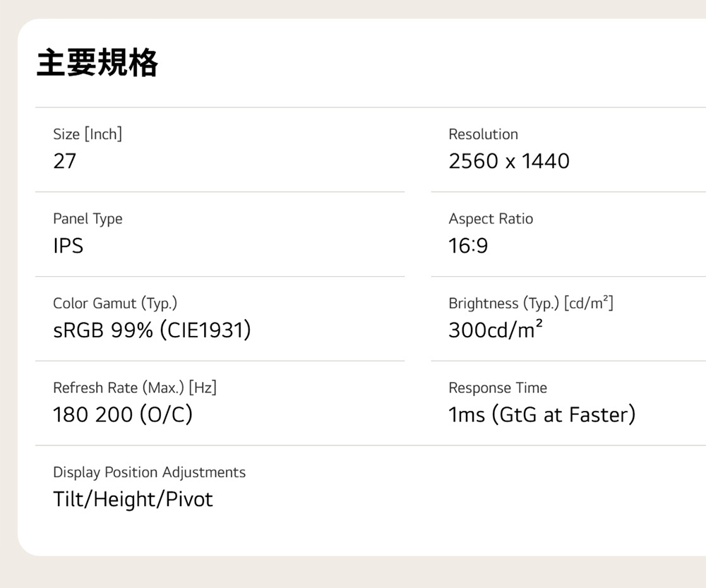Viewport: 706px width, 588px height.
Task: Select the 16:9 aspect ratio value
Action: [x=468, y=246]
